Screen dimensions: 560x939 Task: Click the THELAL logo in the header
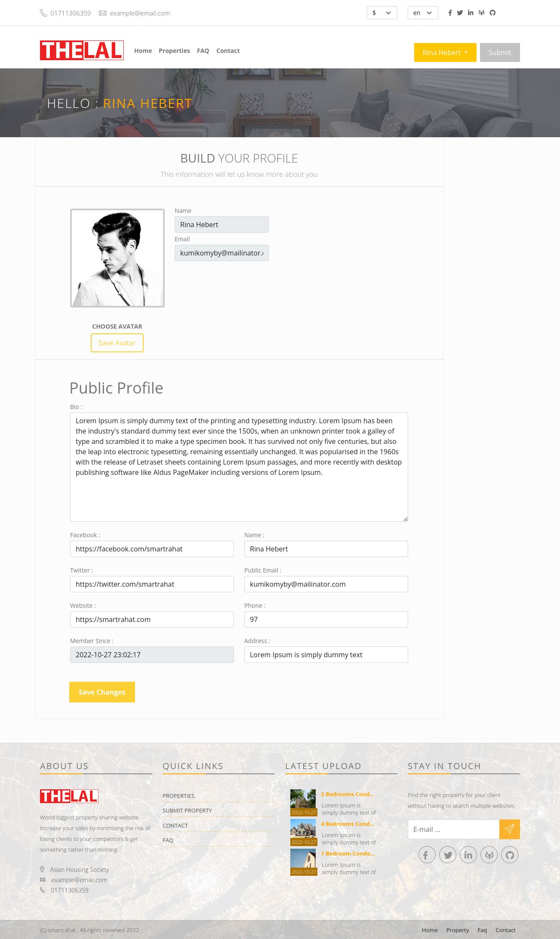(82, 50)
